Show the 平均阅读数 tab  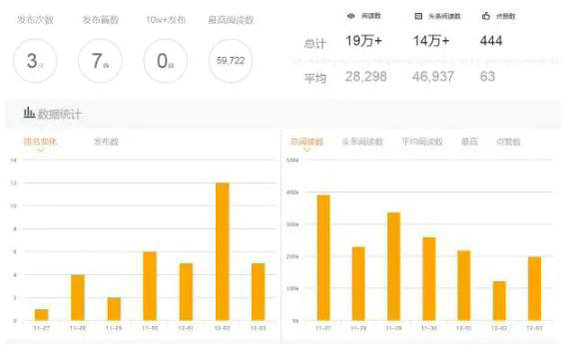(x=422, y=142)
